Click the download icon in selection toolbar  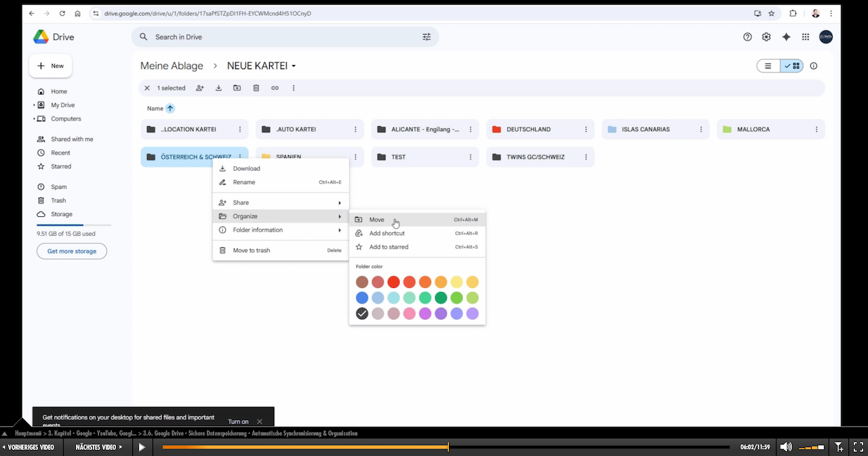[218, 88]
